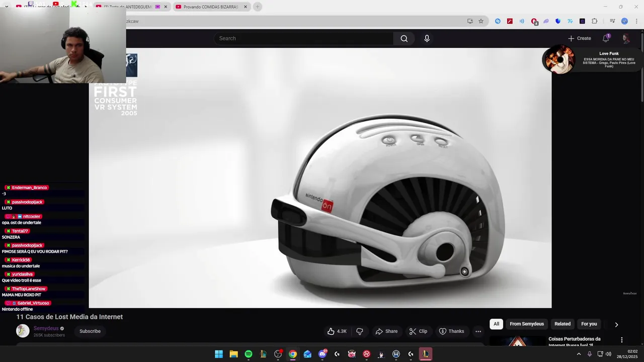Click Chrome icon on taskbar

(x=293, y=354)
